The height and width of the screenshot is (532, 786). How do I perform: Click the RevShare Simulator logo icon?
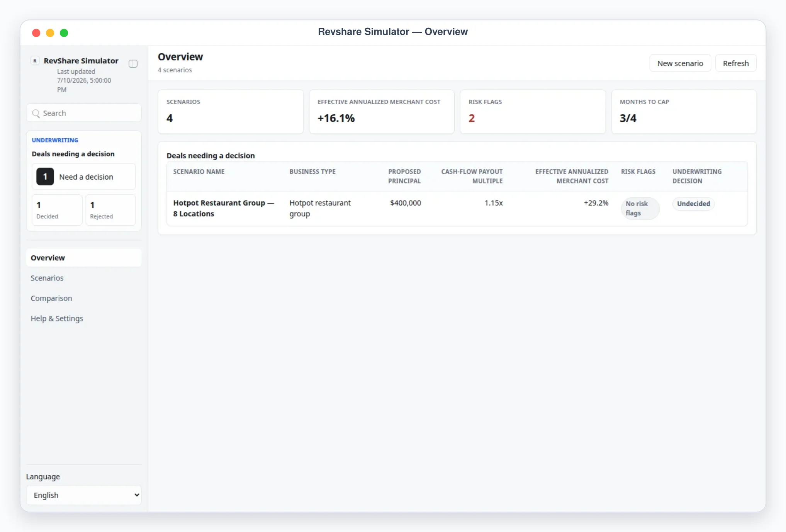[35, 61]
